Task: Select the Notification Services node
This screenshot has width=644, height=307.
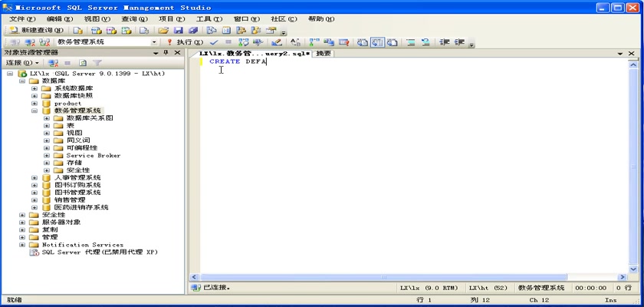Action: point(83,245)
